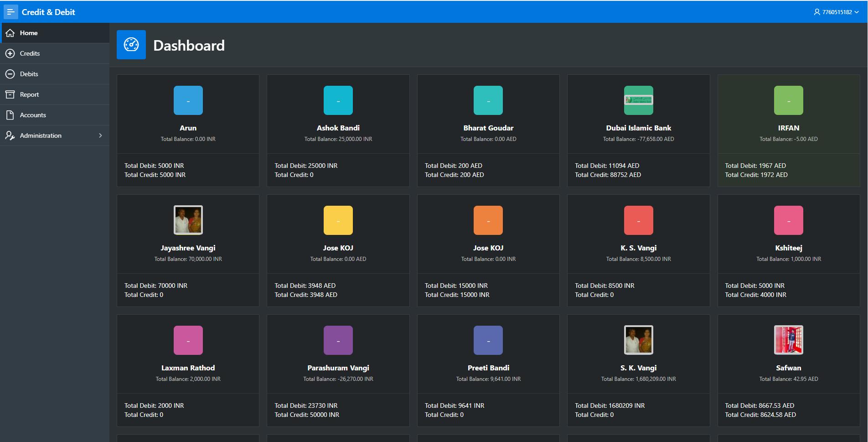Open the IRFAN card name

789,128
